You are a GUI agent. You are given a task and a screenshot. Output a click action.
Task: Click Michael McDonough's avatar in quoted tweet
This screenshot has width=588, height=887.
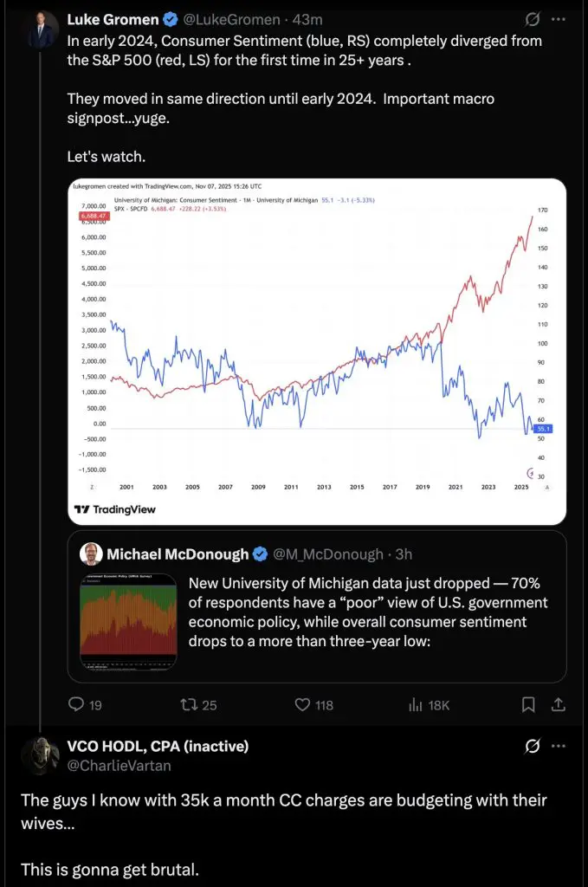[91, 554]
